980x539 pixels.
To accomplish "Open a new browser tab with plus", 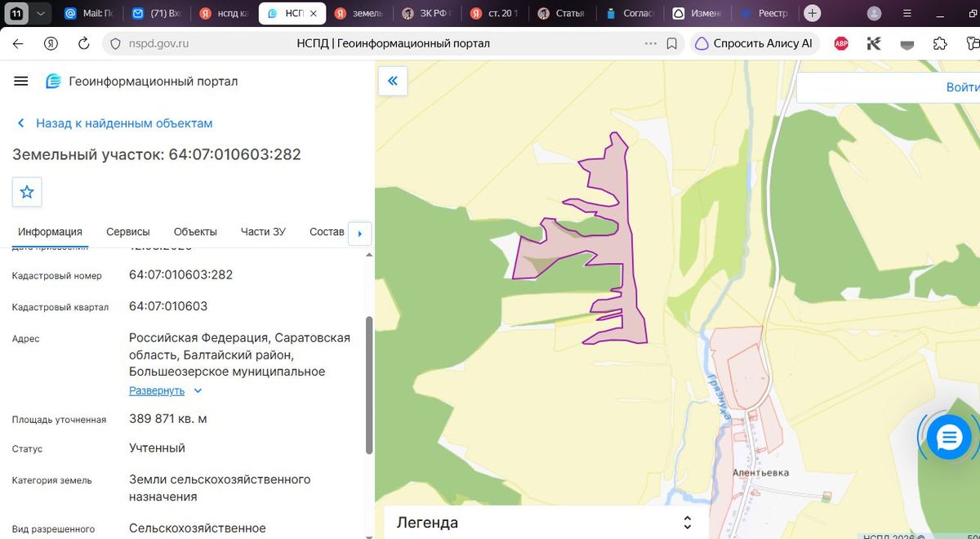I will coord(812,13).
